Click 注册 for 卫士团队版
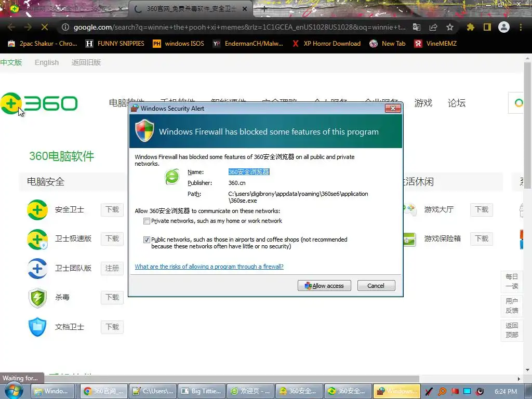Viewport: 532px width, 399px height. tap(112, 268)
